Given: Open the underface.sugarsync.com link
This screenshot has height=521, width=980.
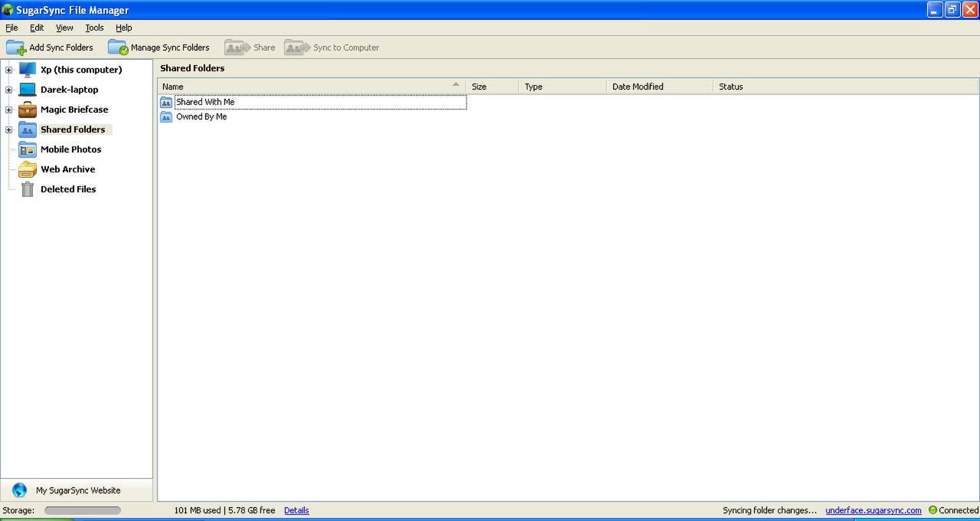Looking at the screenshot, I should click(874, 510).
